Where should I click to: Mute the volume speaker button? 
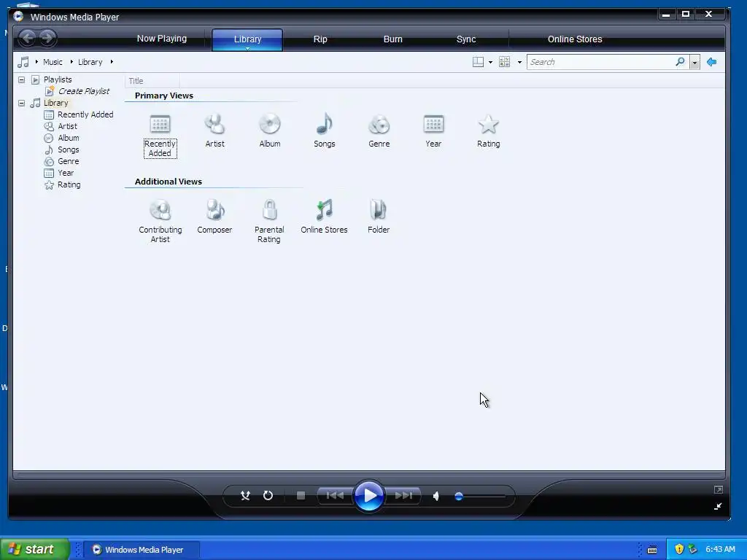coord(436,496)
